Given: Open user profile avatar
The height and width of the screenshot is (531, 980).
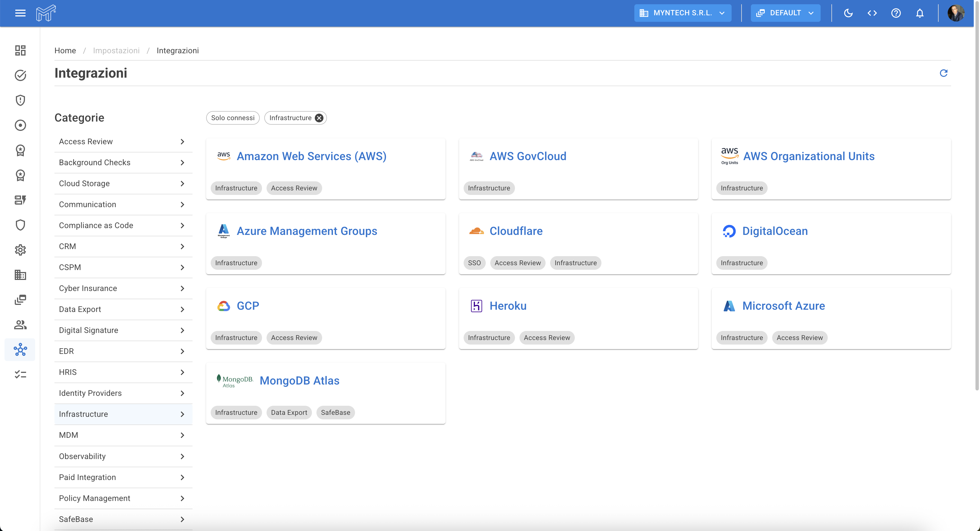Looking at the screenshot, I should pyautogui.click(x=955, y=13).
